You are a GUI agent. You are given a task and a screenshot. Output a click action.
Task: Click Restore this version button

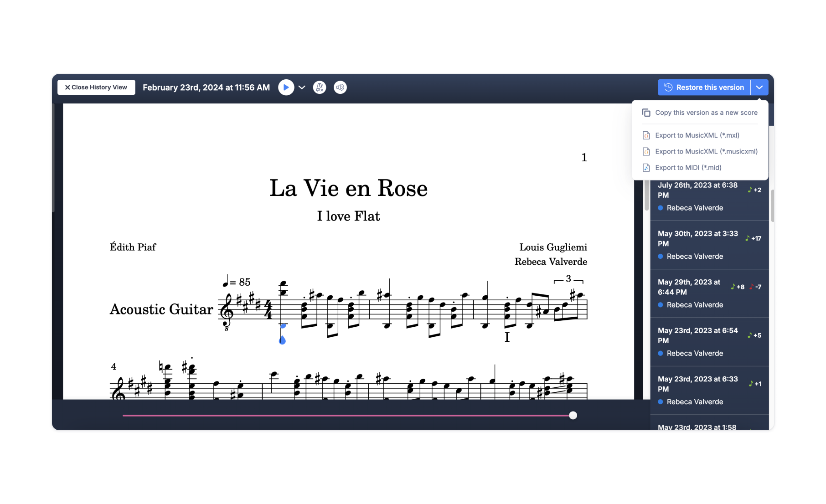click(704, 87)
